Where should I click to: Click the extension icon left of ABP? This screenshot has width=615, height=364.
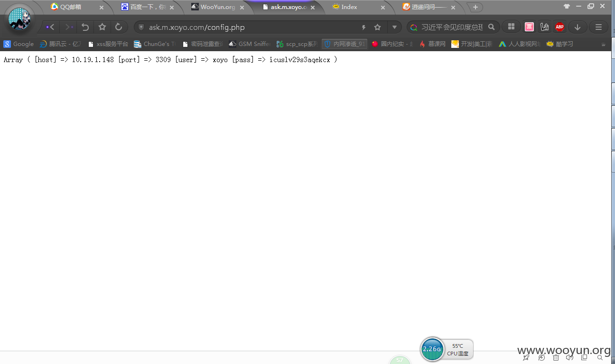[544, 27]
